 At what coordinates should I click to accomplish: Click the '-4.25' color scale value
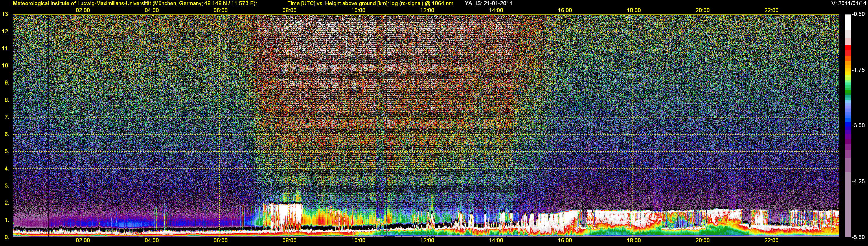(x=858, y=181)
